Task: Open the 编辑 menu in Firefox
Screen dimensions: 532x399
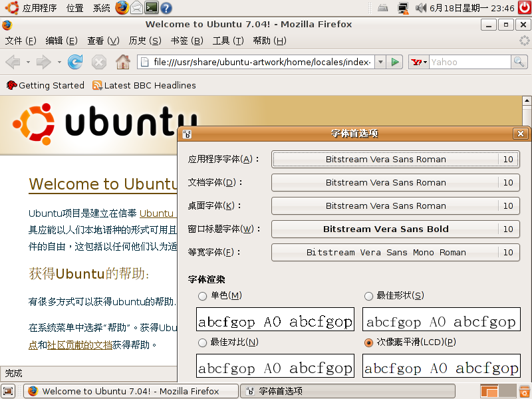Action: (x=61, y=41)
